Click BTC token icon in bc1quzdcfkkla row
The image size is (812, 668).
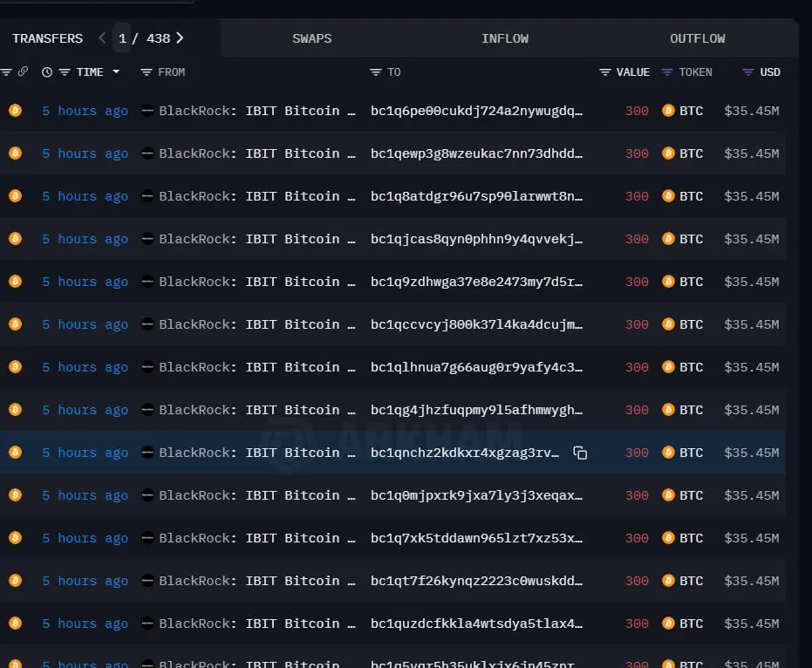(x=668, y=624)
